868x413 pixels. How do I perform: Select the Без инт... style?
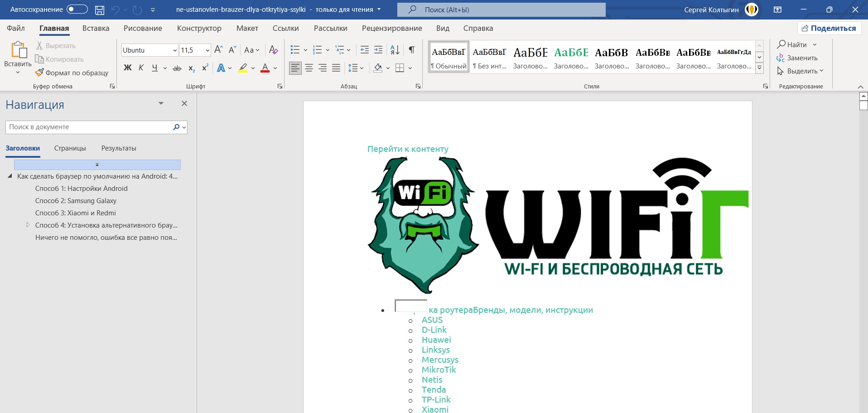pos(489,57)
